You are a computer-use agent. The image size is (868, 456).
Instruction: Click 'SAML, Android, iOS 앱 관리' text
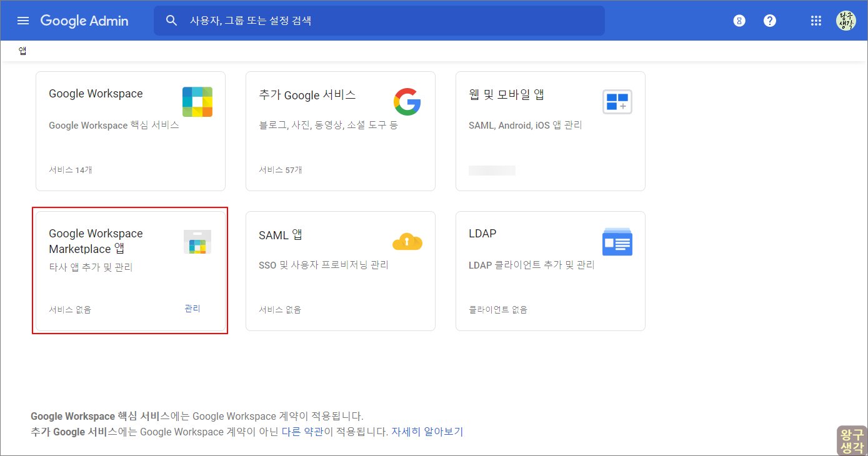click(525, 125)
